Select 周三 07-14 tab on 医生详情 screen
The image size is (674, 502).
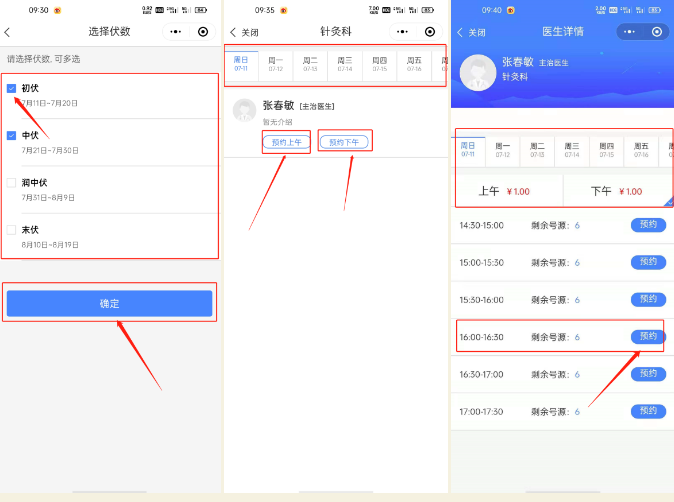pyautogui.click(x=572, y=150)
